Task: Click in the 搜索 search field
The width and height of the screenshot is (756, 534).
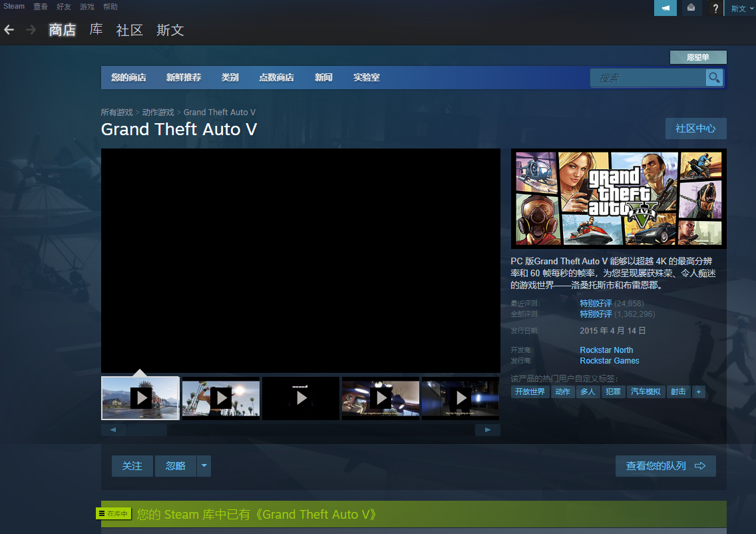Action: click(648, 78)
